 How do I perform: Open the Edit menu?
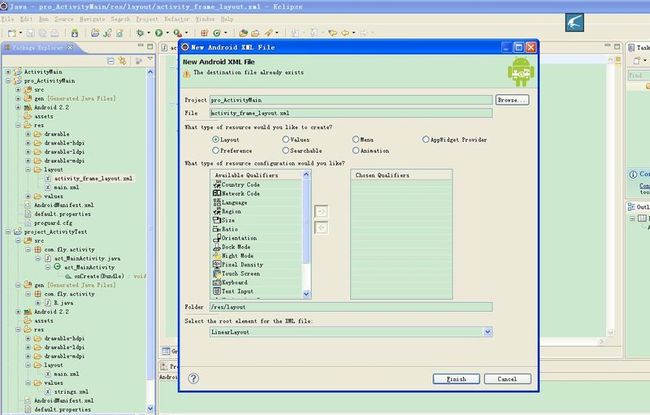(26, 19)
